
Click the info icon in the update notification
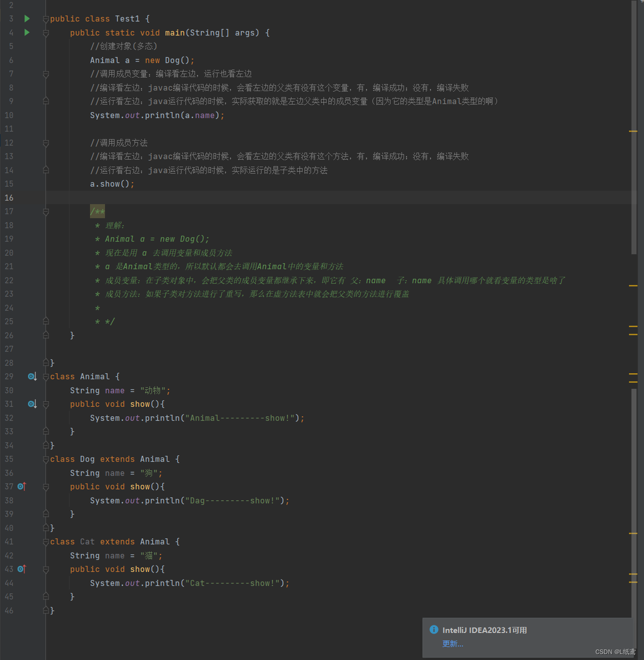(434, 629)
